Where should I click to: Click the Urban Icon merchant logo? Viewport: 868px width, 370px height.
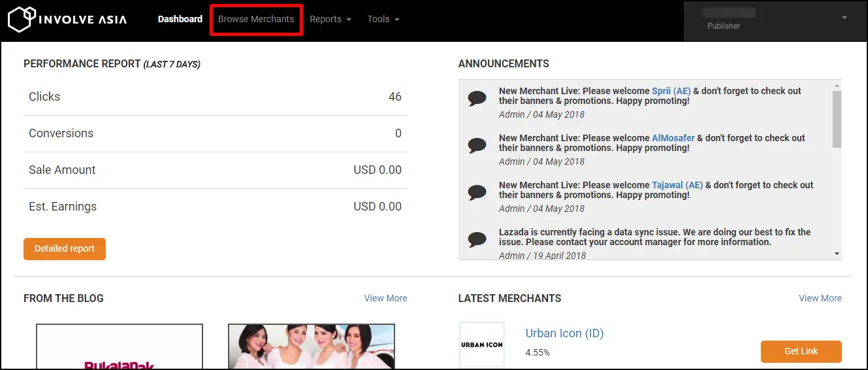pyautogui.click(x=482, y=345)
